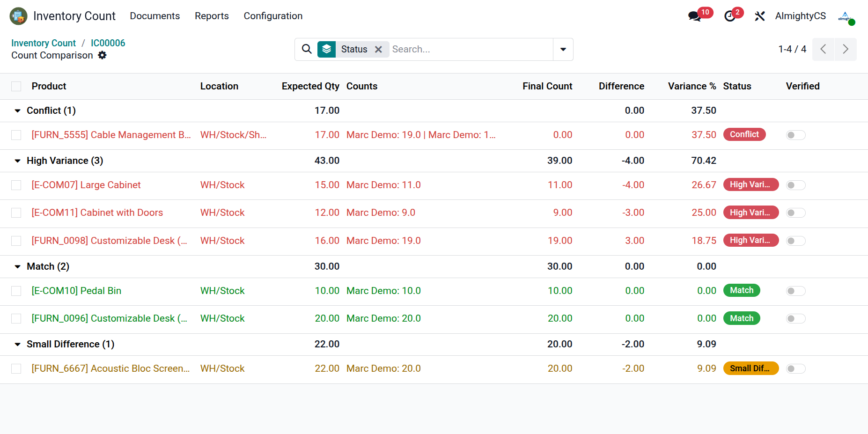Image resolution: width=868 pixels, height=434 pixels.
Task: Go to Inventory Count breadcrumb link
Action: click(x=44, y=43)
